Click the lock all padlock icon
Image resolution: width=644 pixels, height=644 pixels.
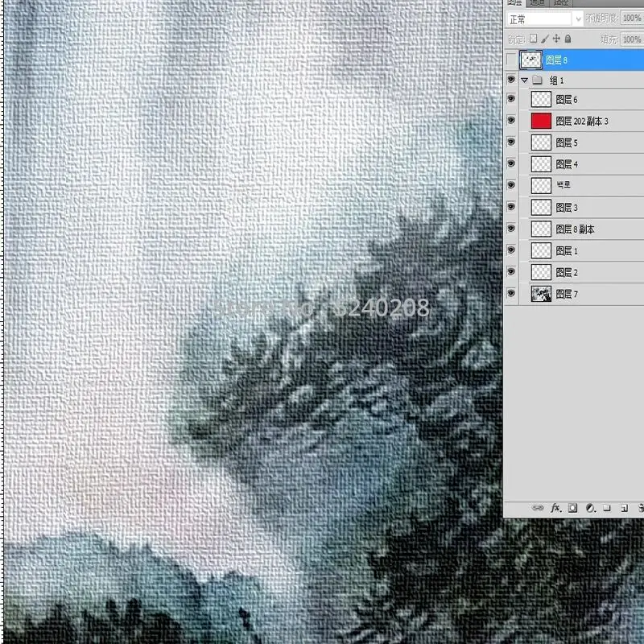[568, 39]
